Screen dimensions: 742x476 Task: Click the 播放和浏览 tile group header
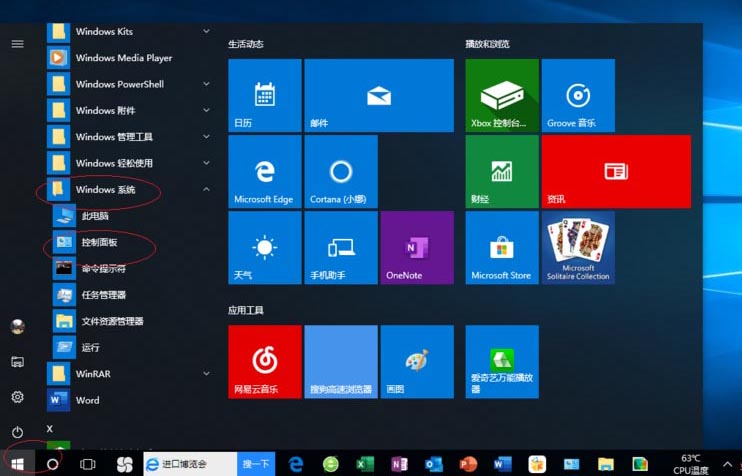pos(487,44)
